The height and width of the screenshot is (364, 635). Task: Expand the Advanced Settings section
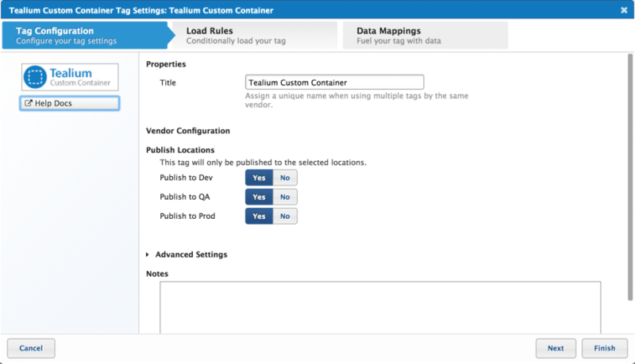[x=187, y=255]
